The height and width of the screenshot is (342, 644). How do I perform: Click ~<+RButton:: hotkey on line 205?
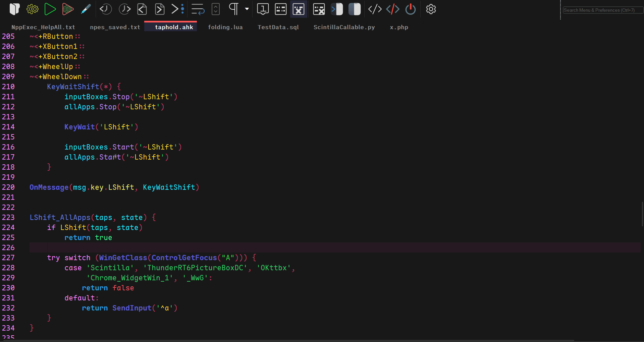click(55, 37)
